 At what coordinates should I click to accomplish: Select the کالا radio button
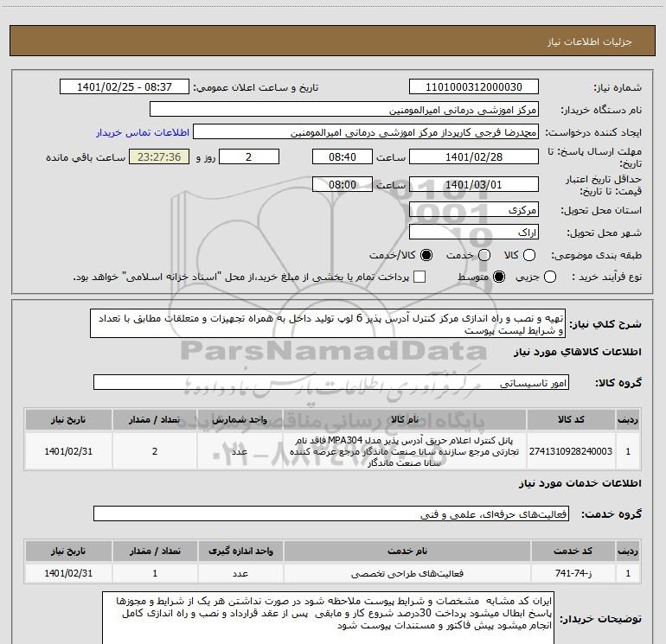(529, 255)
